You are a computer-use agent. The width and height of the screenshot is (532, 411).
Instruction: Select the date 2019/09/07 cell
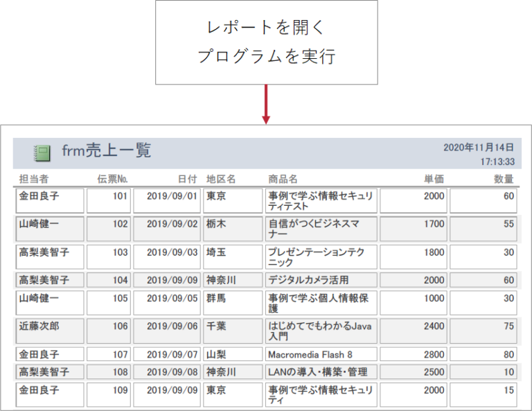(x=167, y=354)
